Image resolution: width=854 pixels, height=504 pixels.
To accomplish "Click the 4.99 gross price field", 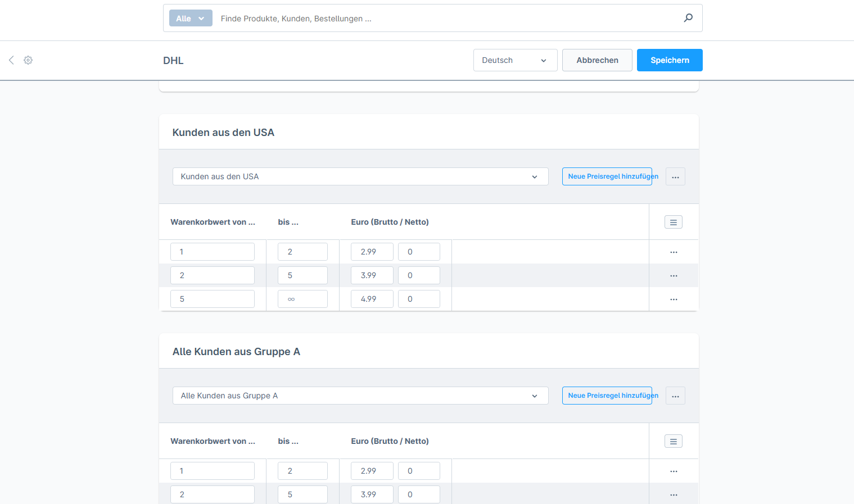I will pos(372,299).
